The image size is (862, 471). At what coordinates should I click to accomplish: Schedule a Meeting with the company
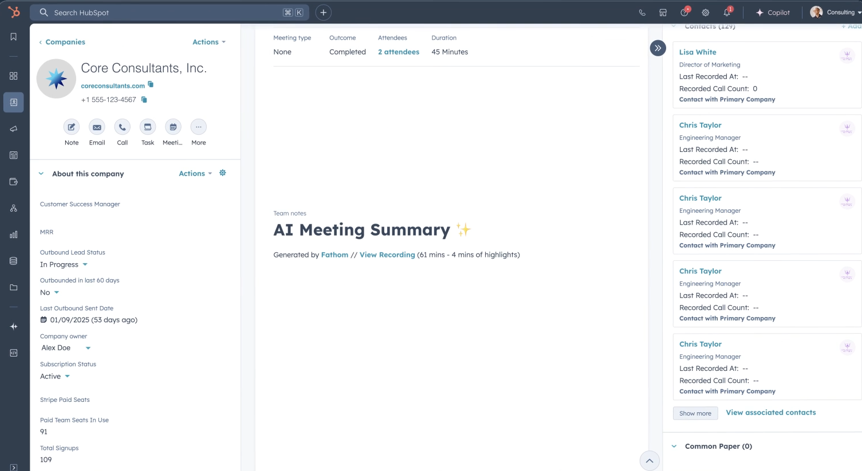(173, 127)
